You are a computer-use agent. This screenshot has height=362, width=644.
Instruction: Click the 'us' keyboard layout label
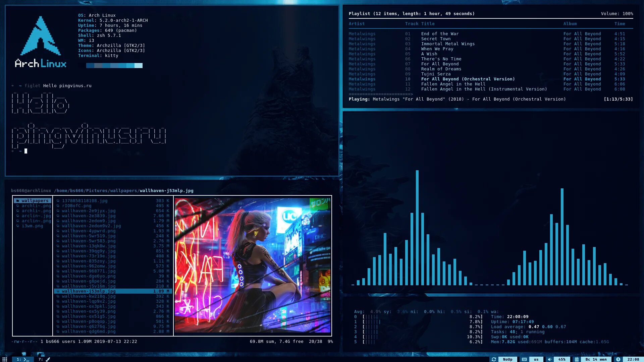click(x=536, y=359)
